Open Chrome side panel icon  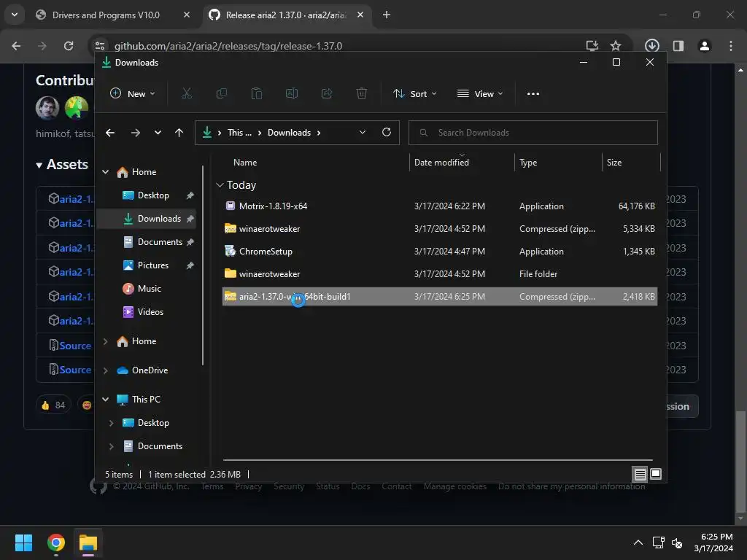coord(678,46)
